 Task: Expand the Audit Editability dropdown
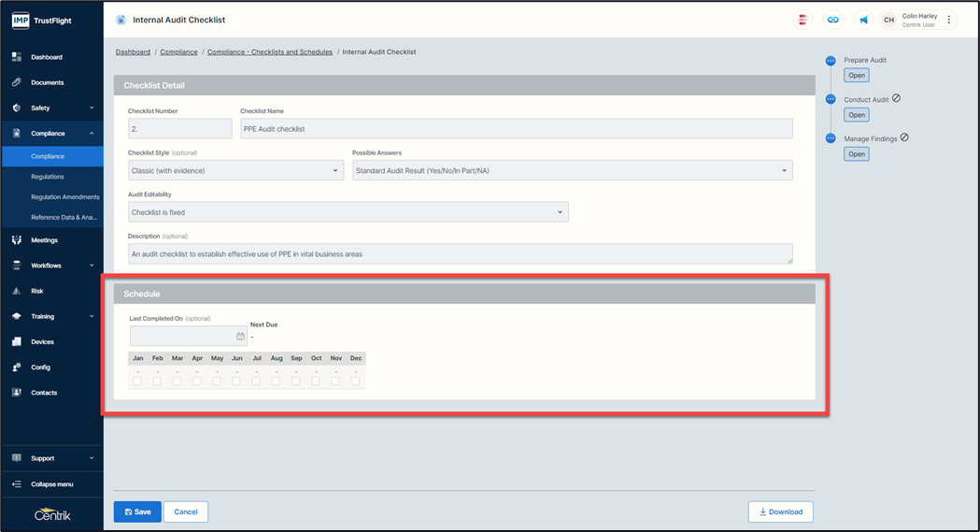pyautogui.click(x=348, y=212)
